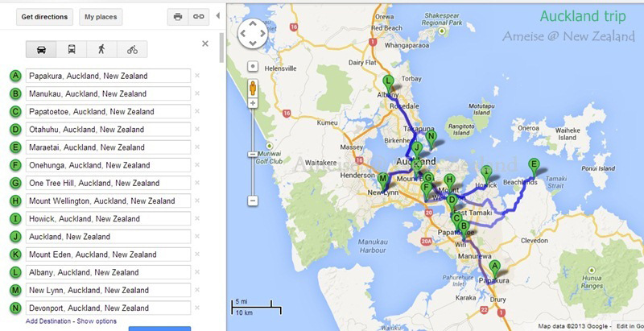This screenshot has width=644, height=331.
Task: Click the print icon
Action: pos(178,17)
